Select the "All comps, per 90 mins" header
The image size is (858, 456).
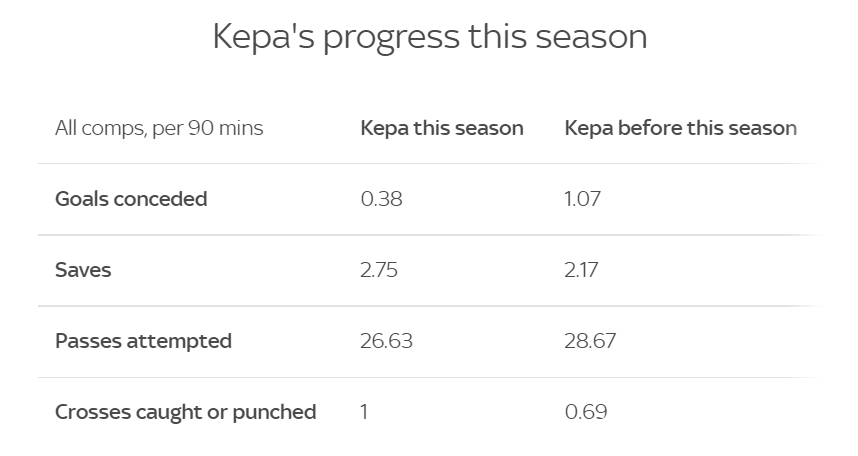159,128
